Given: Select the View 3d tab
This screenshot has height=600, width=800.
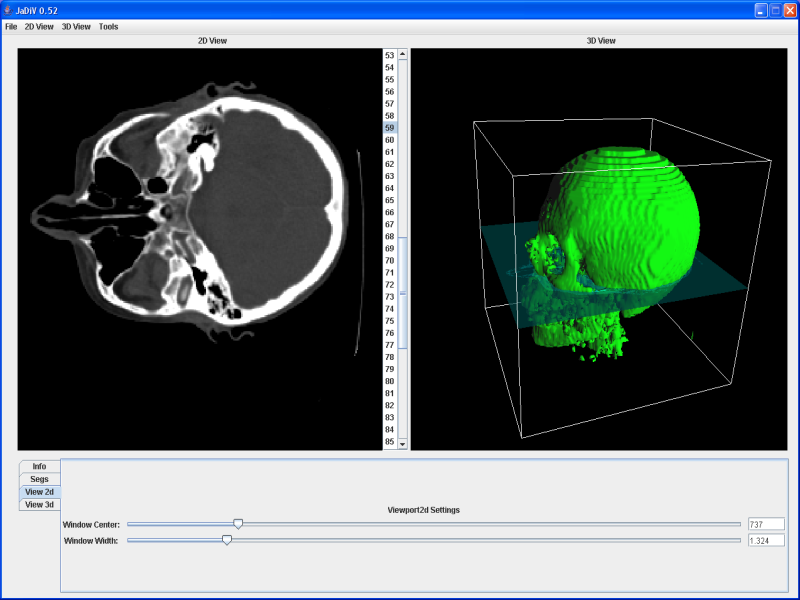Looking at the screenshot, I should pos(39,505).
